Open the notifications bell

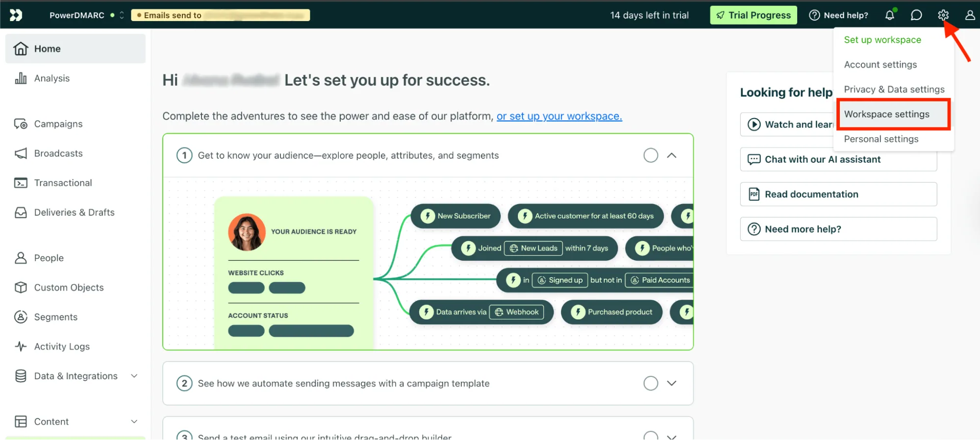[x=890, y=15]
